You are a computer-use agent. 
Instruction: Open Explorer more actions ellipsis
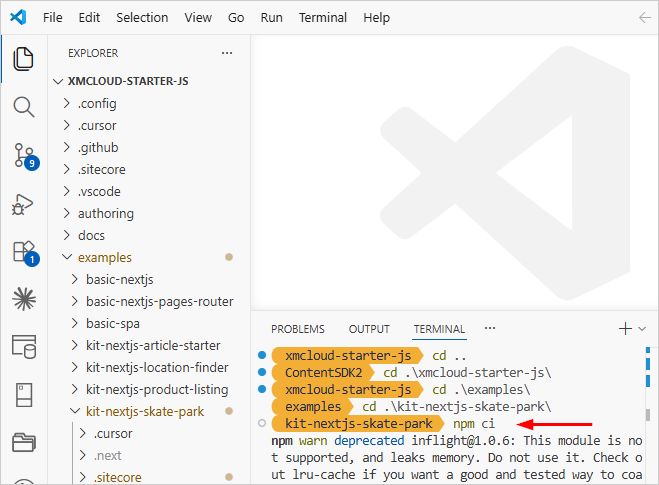point(227,53)
